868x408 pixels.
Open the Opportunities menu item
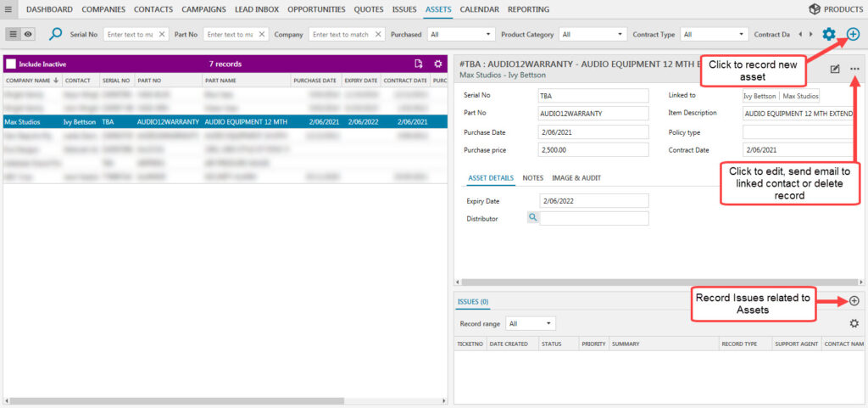point(316,9)
